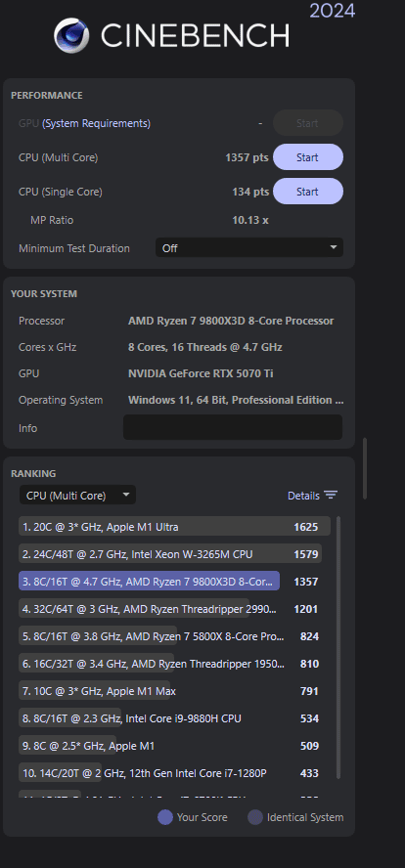Start the CPU (Multi Core) benchmark
Image resolution: width=405 pixels, height=868 pixels.
(x=308, y=157)
